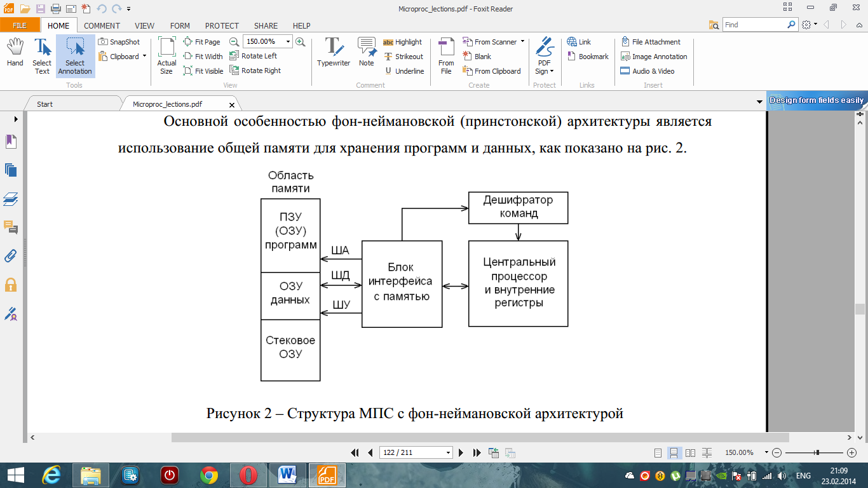The height and width of the screenshot is (488, 868).
Task: Expand the From Scanner dropdown
Action: coord(522,42)
